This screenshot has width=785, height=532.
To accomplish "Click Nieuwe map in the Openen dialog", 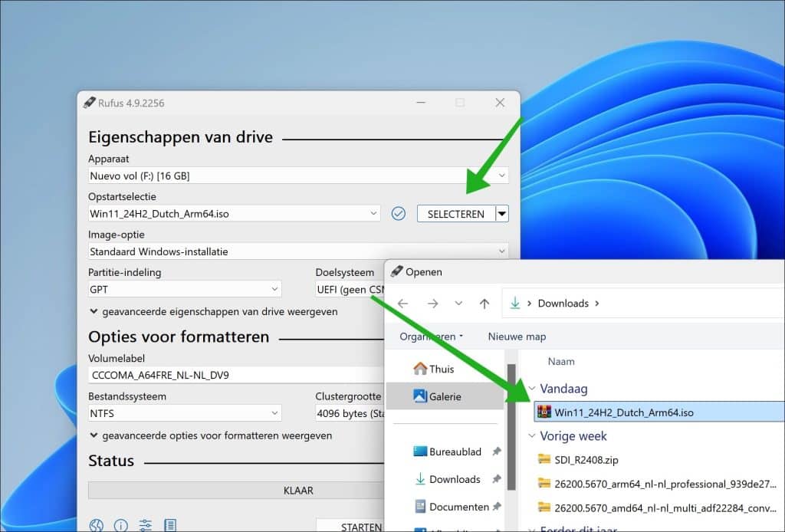I will pos(517,337).
